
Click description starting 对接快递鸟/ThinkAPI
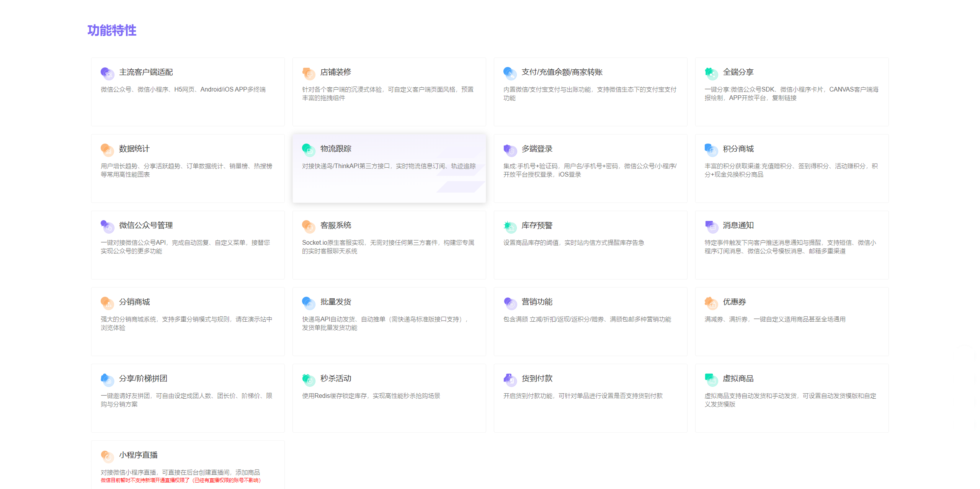pyautogui.click(x=389, y=166)
